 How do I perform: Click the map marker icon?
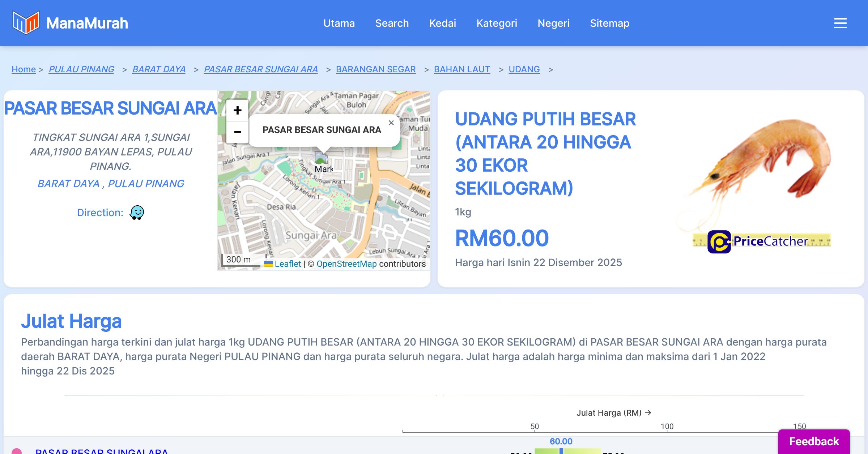(x=320, y=158)
